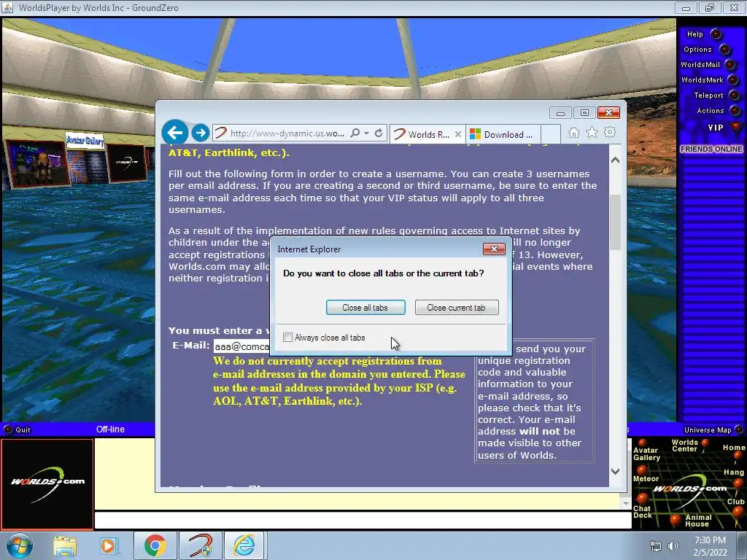Image resolution: width=747 pixels, height=560 pixels.
Task: Open Windows Media Player from taskbar
Action: tap(109, 545)
